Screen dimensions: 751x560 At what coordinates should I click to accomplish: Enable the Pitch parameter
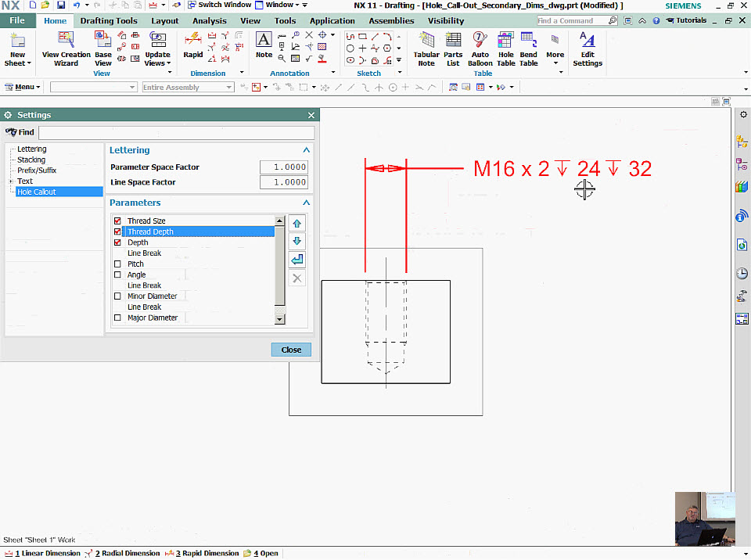117,264
